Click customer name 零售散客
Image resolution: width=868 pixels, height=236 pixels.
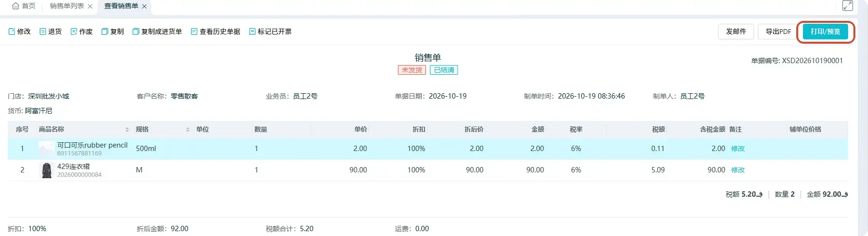pyautogui.click(x=184, y=96)
